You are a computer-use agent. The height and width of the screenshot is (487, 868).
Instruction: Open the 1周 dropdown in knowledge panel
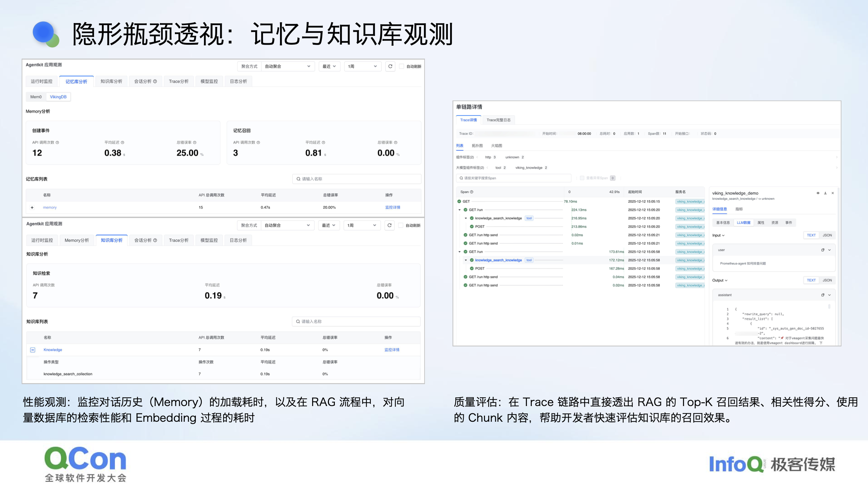pos(362,225)
